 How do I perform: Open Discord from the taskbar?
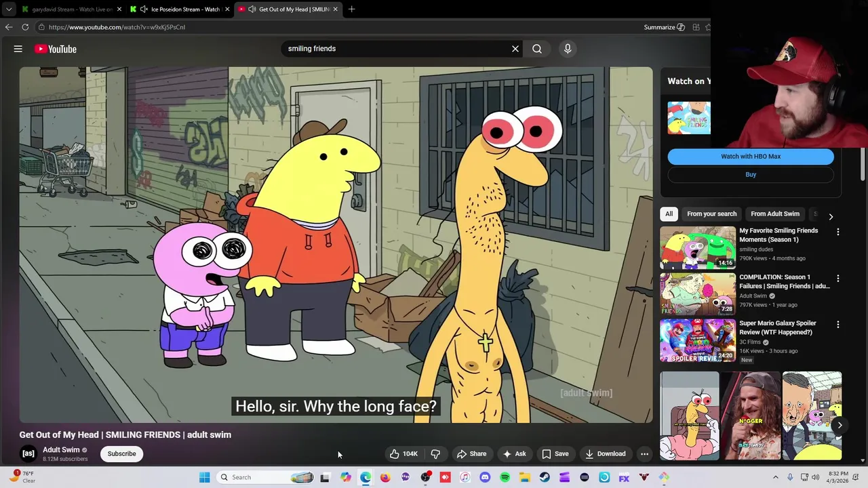(x=485, y=477)
